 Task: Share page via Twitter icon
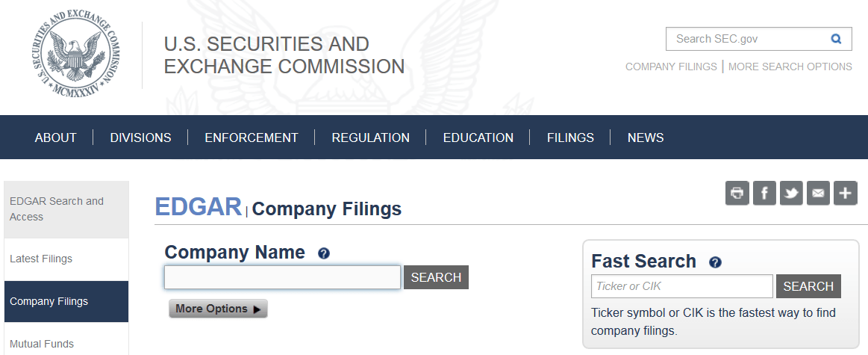coord(791,193)
